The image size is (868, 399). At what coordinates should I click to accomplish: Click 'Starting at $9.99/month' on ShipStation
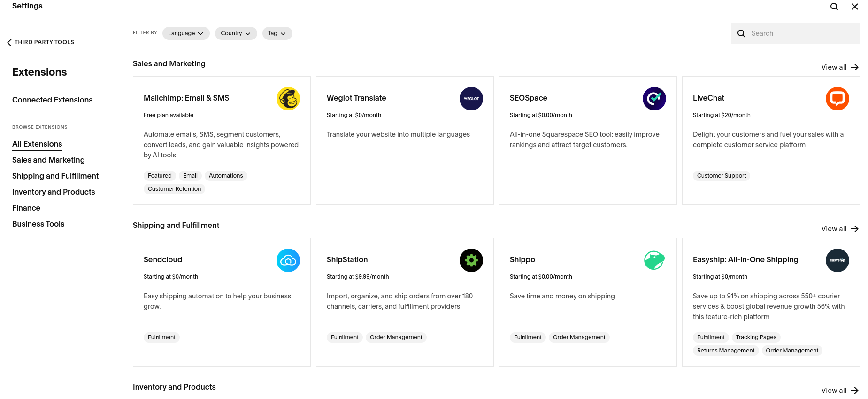click(x=358, y=277)
